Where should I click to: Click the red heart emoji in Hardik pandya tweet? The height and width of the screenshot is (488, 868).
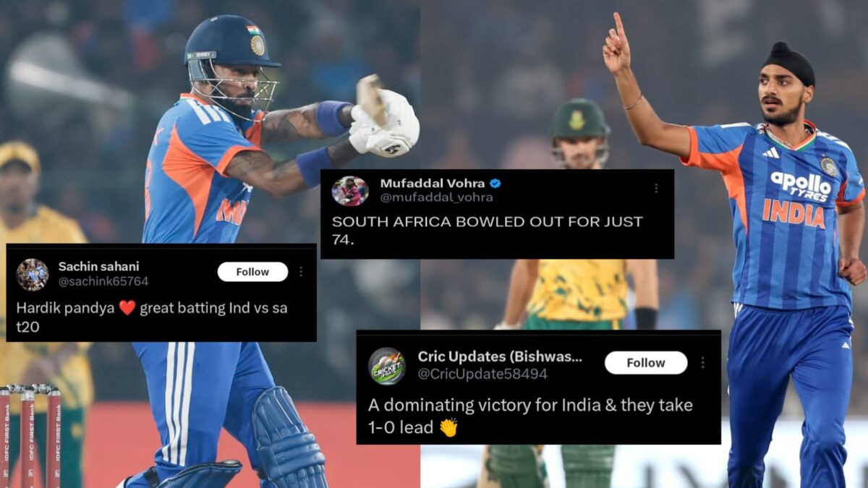tap(127, 308)
